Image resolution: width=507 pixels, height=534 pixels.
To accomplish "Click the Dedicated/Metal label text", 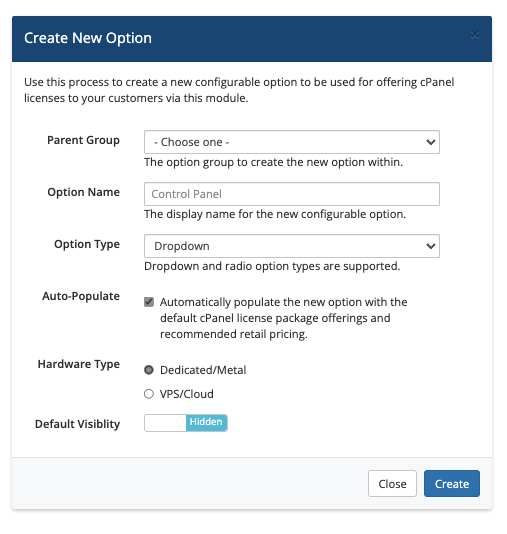I will (x=203, y=370).
